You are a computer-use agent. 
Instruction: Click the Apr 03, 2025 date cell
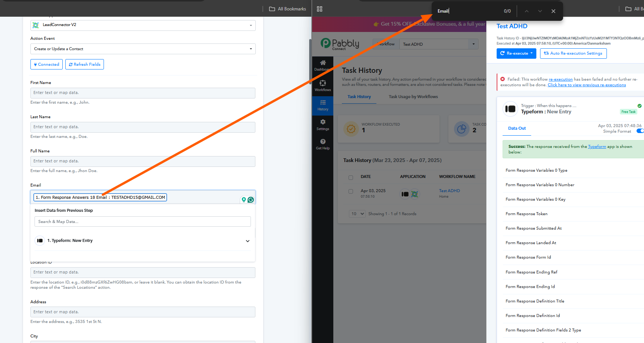point(373,193)
